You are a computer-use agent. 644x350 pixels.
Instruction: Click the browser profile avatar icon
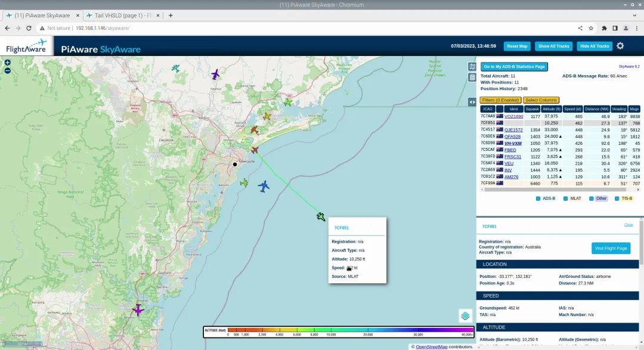click(626, 29)
